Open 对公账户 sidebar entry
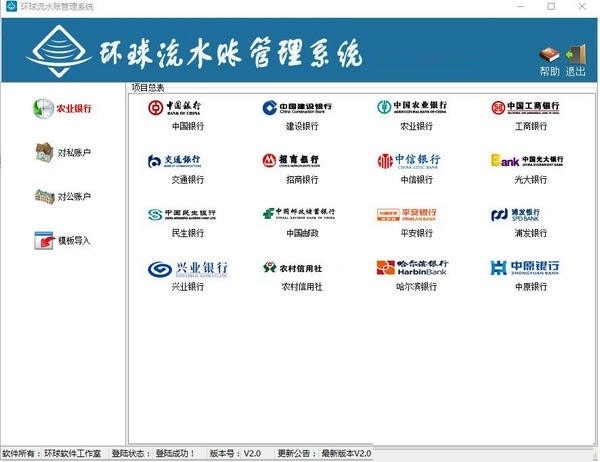Image resolution: width=600 pixels, height=462 pixels. tap(63, 197)
